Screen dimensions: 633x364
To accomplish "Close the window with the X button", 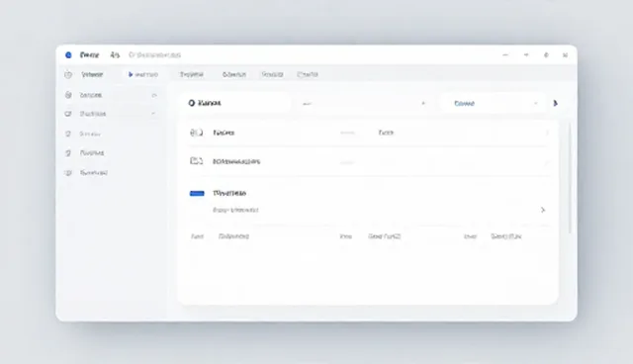I will coord(565,54).
